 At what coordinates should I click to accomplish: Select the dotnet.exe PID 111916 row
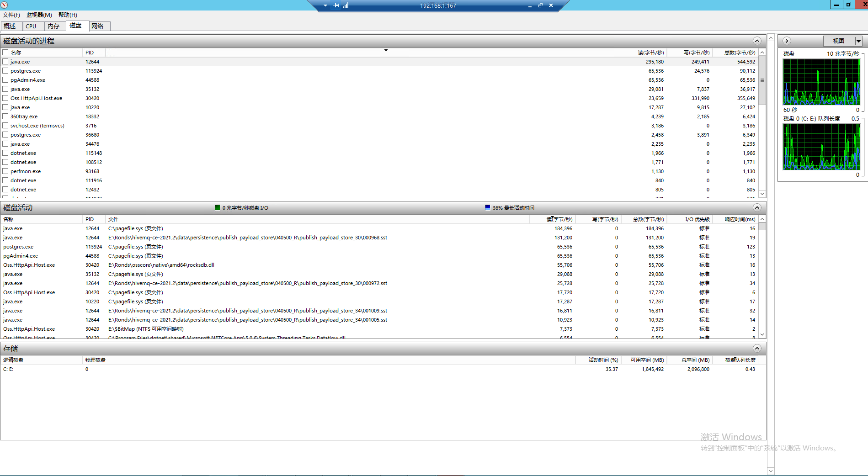(379, 180)
